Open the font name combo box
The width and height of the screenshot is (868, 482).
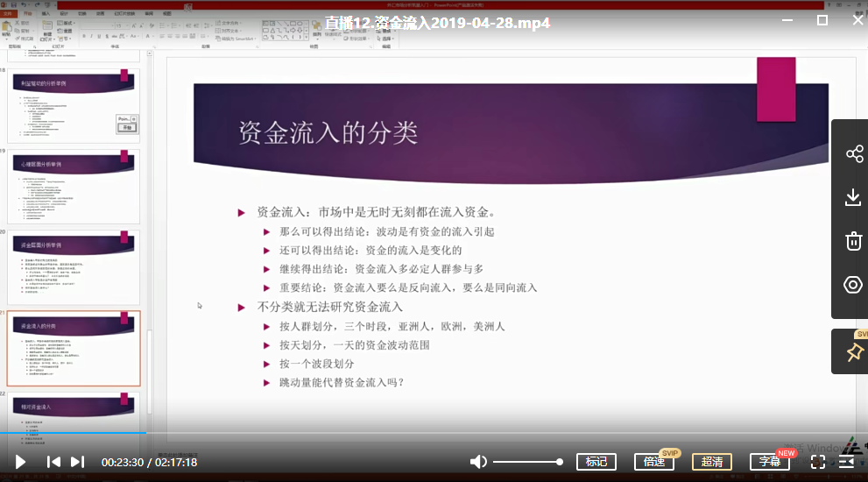[x=97, y=25]
